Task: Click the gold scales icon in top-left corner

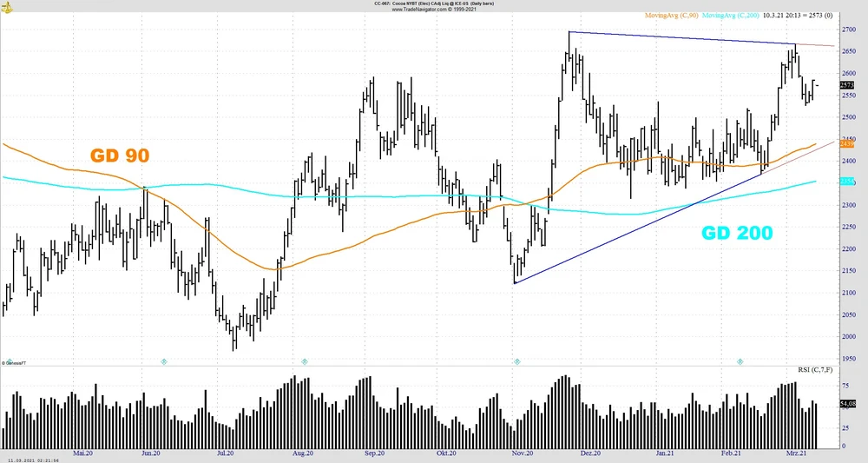Action: click(x=6, y=8)
